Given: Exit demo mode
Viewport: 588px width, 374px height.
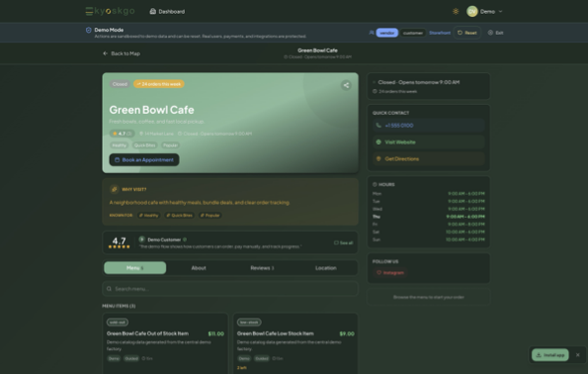Looking at the screenshot, I should (495, 33).
